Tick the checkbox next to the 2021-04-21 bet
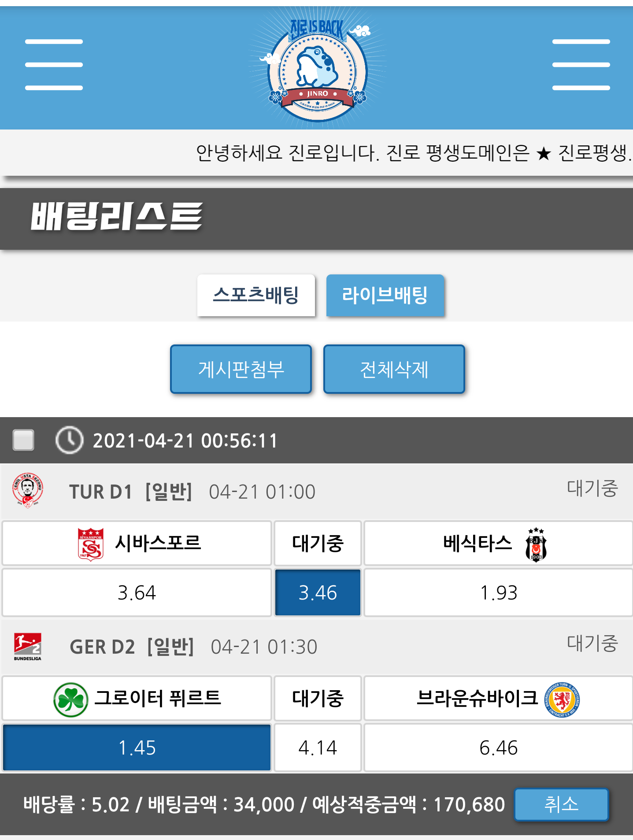 24,440
